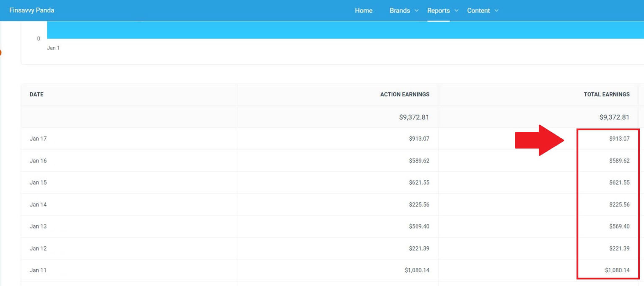This screenshot has width=644, height=286.
Task: Open the Brands menu label
Action: pos(400,10)
